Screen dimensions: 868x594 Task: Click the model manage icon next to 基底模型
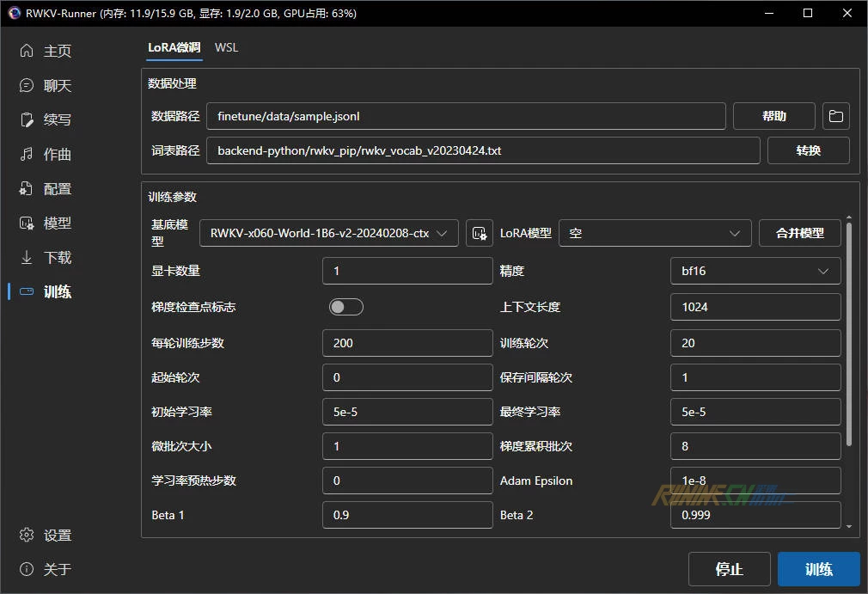(480, 233)
